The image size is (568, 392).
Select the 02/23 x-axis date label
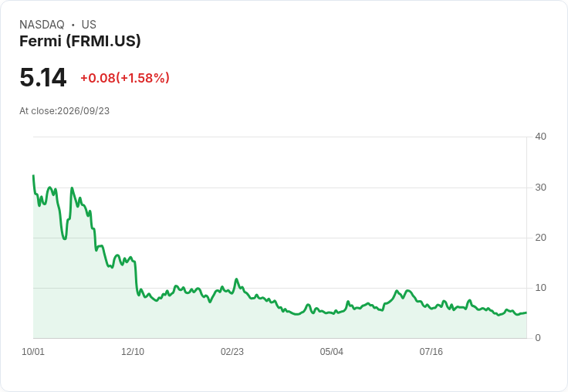coord(232,351)
